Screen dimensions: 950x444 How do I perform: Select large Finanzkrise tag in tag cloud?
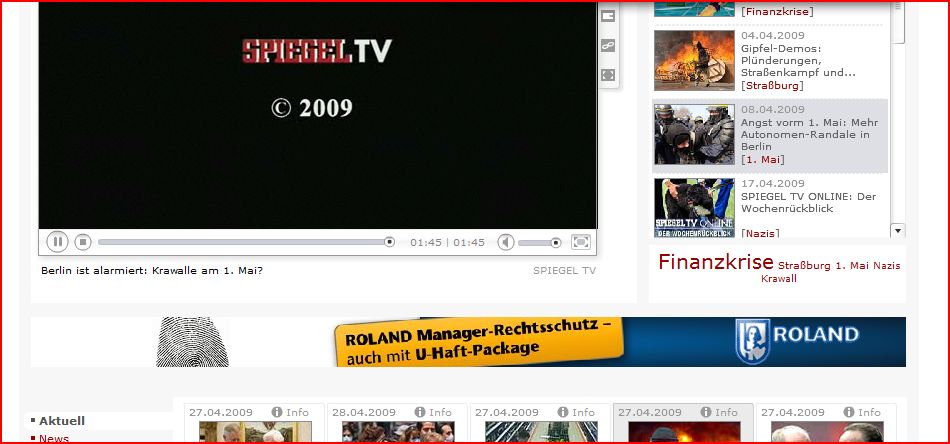click(716, 262)
